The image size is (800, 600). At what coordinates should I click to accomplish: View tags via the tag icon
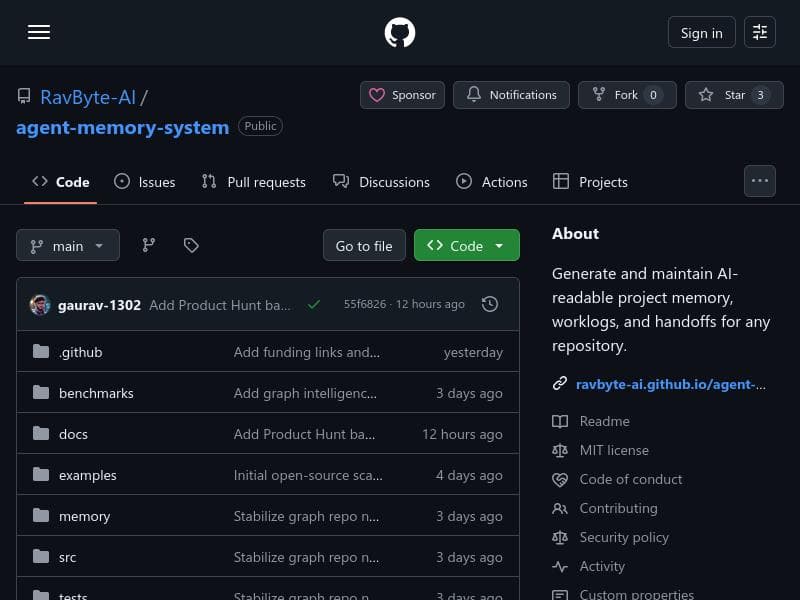[x=191, y=245]
